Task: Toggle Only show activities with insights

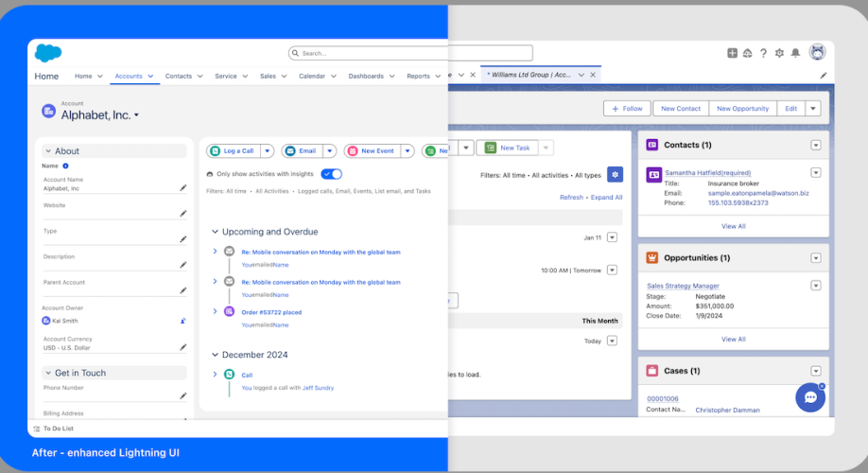Action: [x=331, y=174]
